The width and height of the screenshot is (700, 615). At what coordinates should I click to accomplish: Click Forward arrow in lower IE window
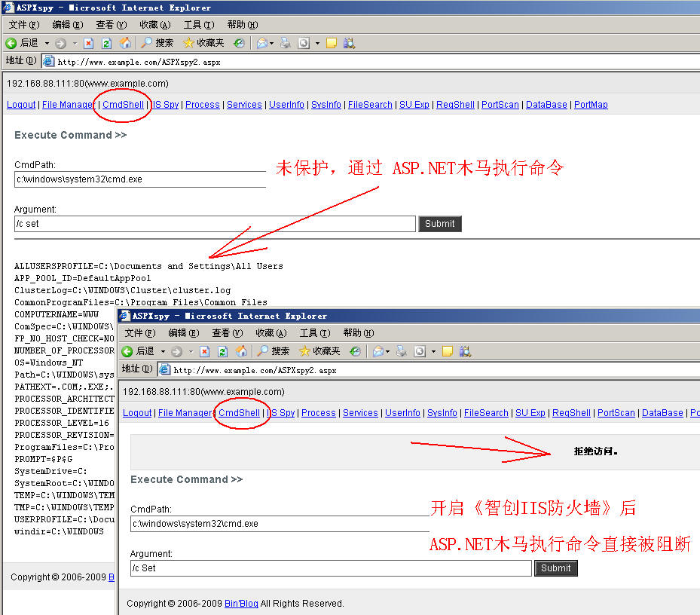pos(177,351)
